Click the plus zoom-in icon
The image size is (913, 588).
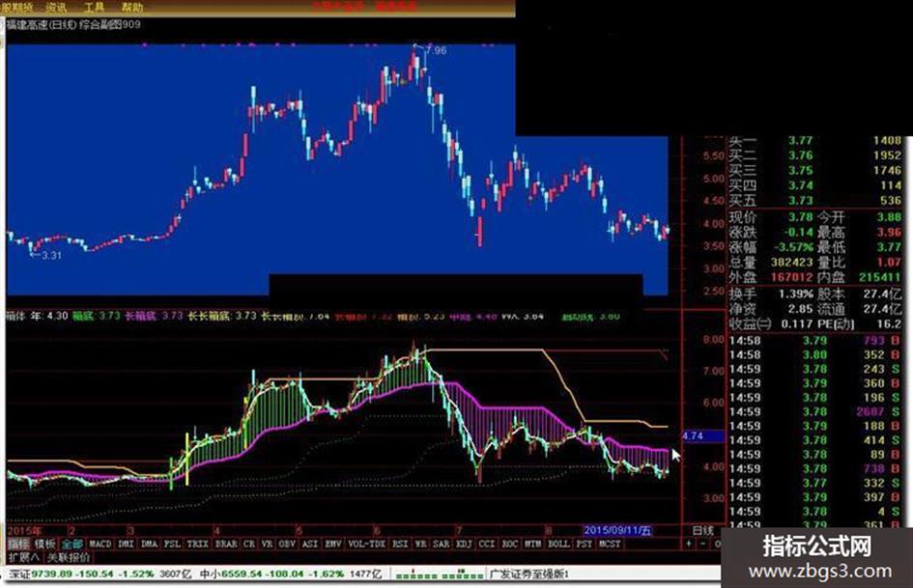pos(688,544)
